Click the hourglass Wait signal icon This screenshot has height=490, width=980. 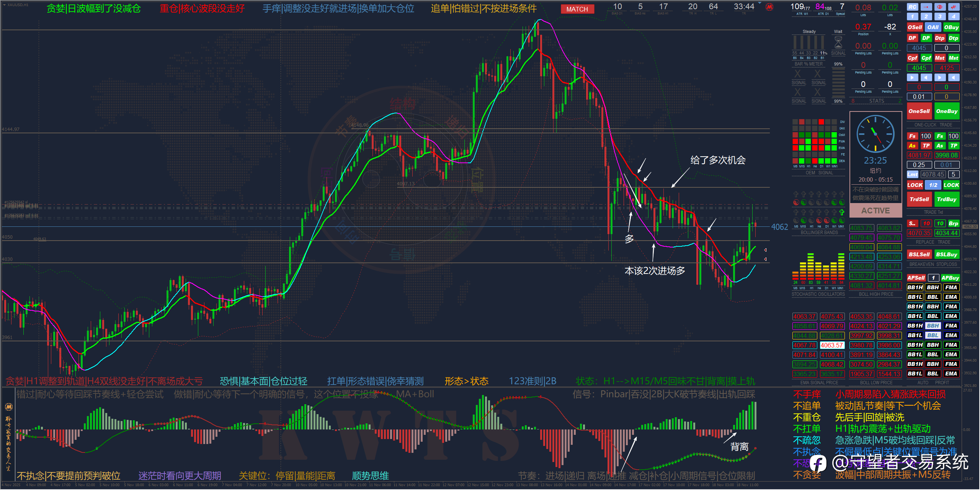coord(838,42)
